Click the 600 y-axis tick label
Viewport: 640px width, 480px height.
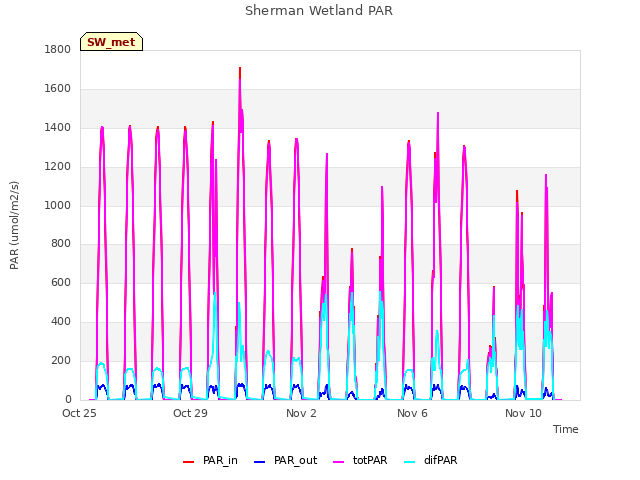pos(61,282)
